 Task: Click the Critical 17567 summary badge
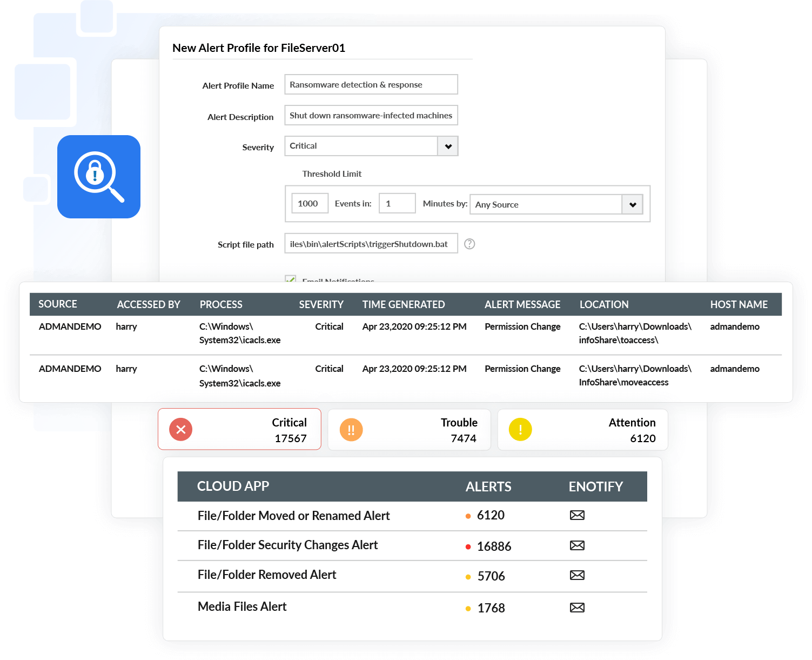[x=239, y=429]
